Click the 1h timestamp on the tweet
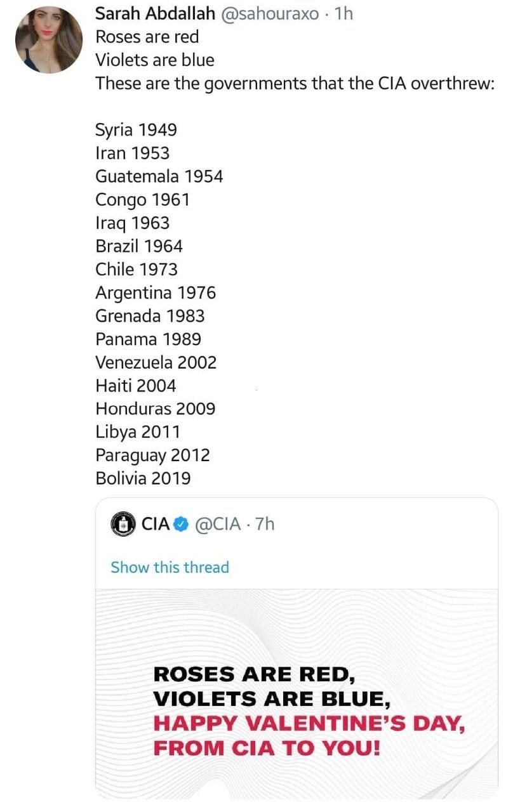 coord(343,14)
